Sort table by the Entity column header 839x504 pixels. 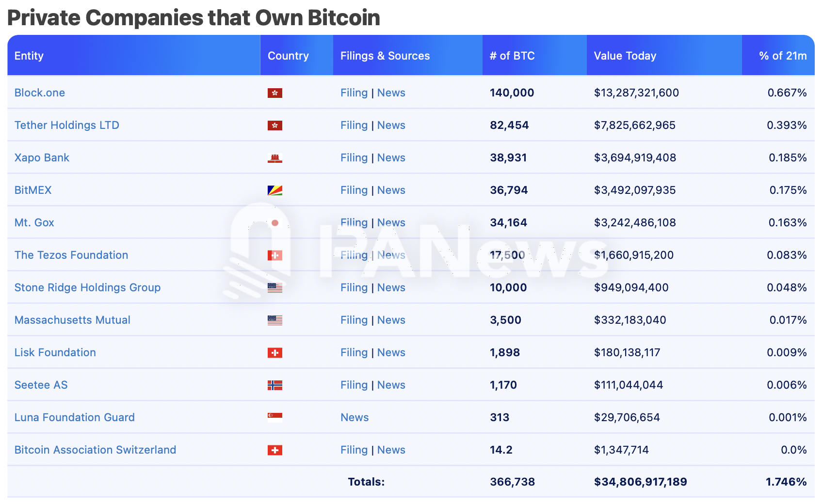coord(29,56)
